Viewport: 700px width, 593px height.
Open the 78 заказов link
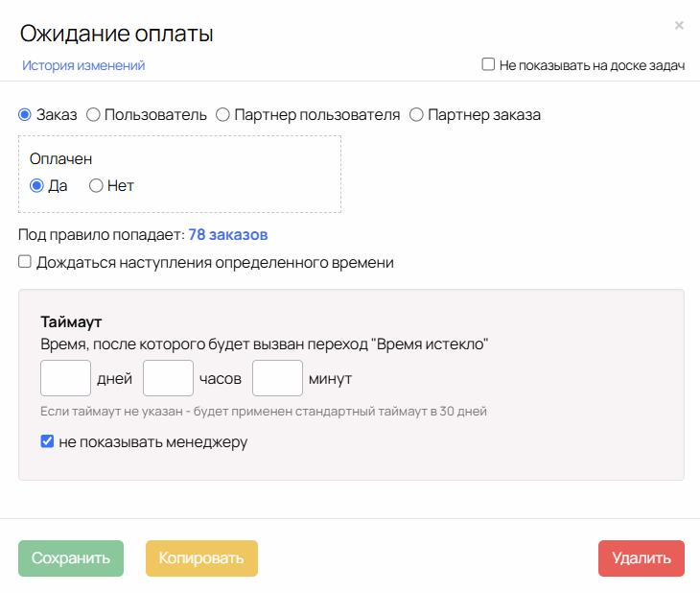[x=228, y=234]
